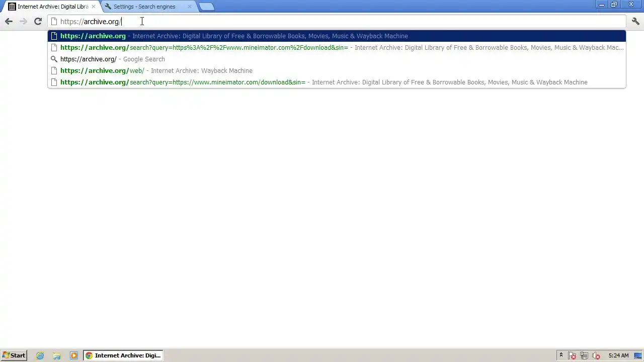Click the Action Center flag tray icon
Image resolution: width=644 pixels, height=362 pixels.
[x=573, y=355]
